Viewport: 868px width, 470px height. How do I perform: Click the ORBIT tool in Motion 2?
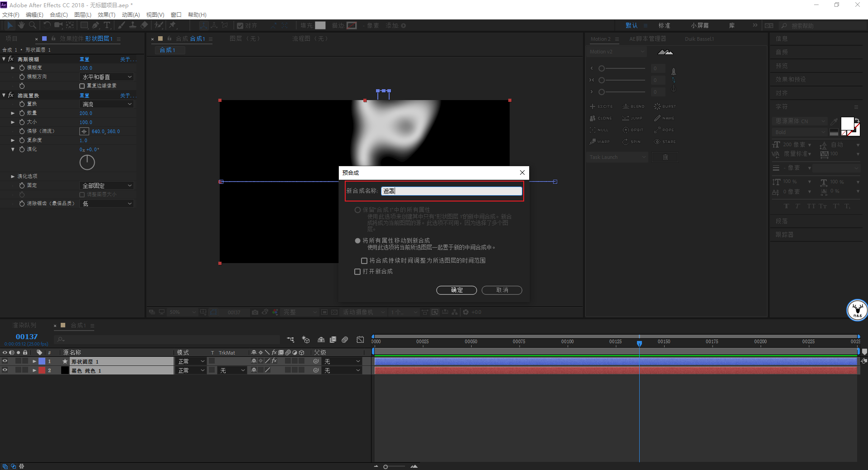(633, 130)
